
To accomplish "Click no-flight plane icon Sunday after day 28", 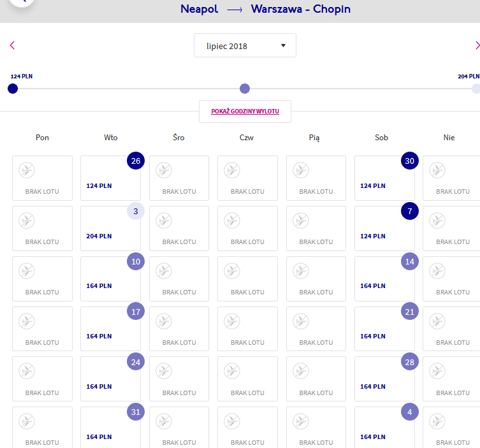I will pyautogui.click(x=437, y=371).
